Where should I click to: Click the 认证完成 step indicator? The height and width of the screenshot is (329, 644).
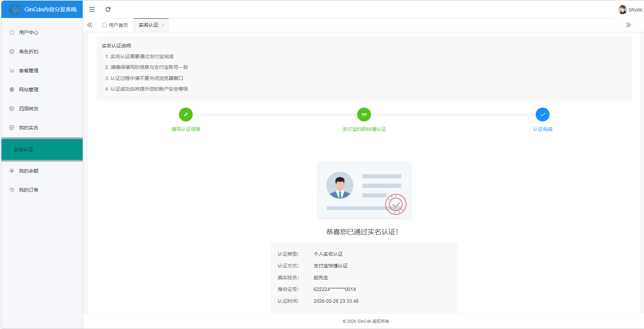click(x=543, y=114)
